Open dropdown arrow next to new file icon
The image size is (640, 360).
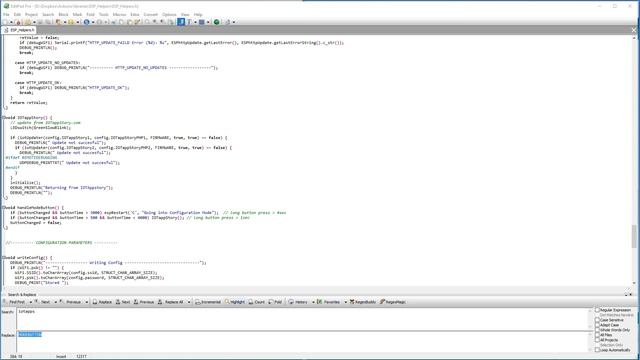[x=11, y=22]
